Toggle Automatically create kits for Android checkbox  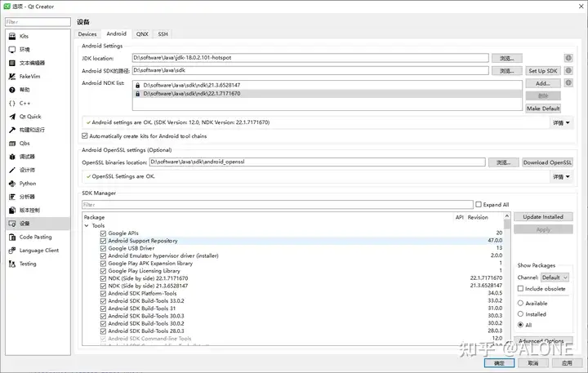[x=85, y=136]
